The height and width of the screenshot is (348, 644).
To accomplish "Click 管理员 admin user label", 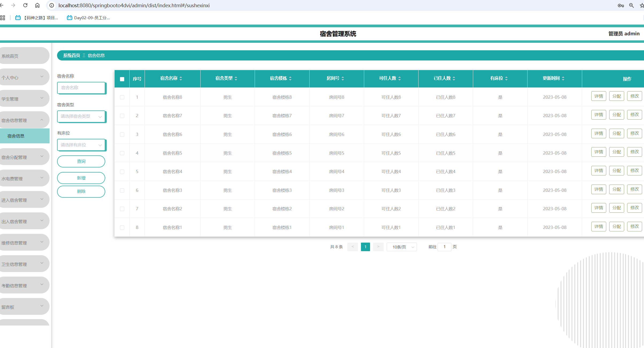I will click(624, 34).
